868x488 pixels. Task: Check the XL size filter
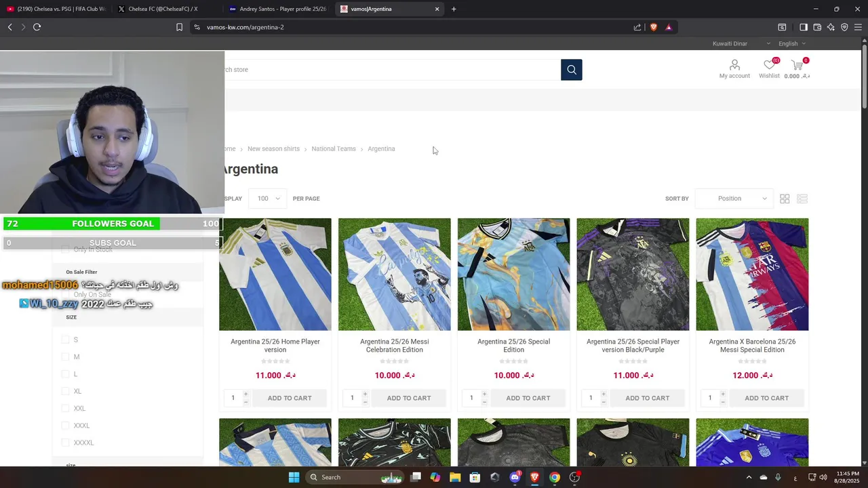pos(66,391)
